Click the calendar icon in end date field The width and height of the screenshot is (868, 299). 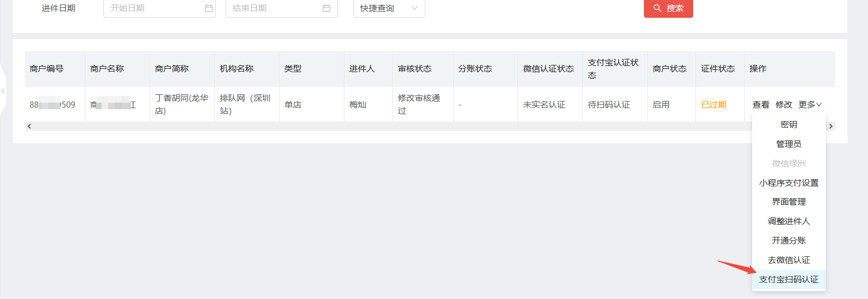(x=326, y=8)
